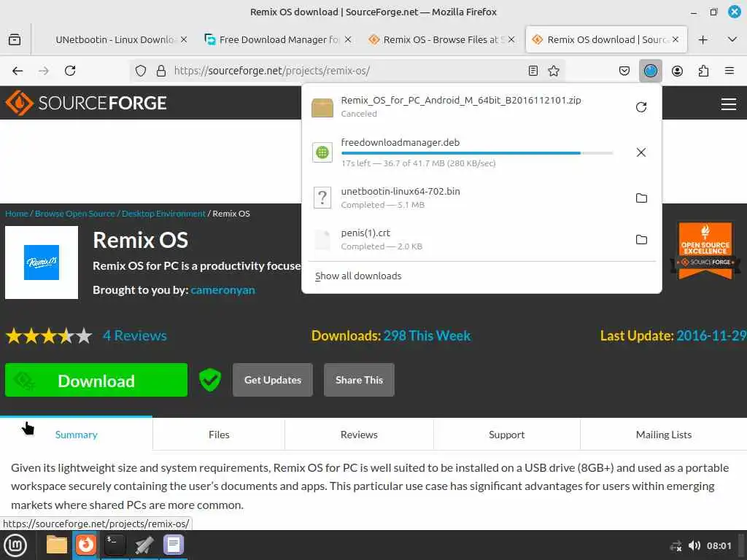747x560 pixels.
Task: Show unetbootin-linux64-702.bin in folder
Action: tap(641, 198)
